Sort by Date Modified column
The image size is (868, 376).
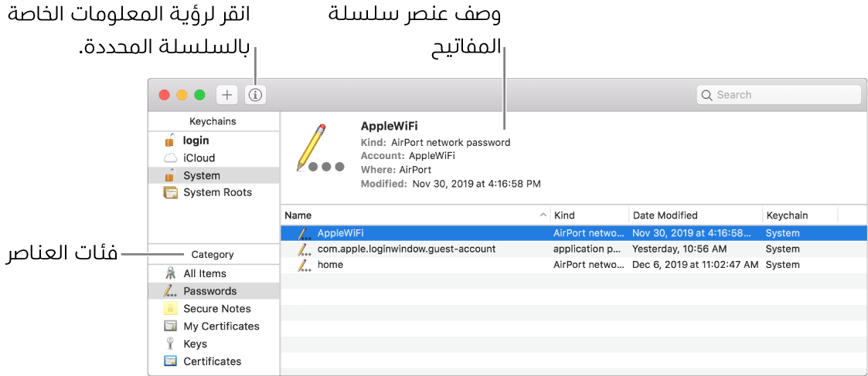(696, 215)
